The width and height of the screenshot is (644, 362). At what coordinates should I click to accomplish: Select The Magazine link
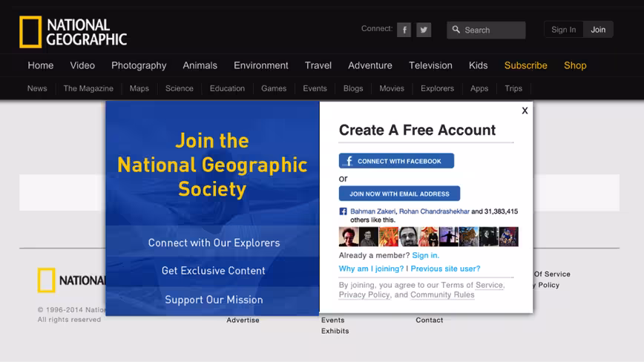pos(88,89)
